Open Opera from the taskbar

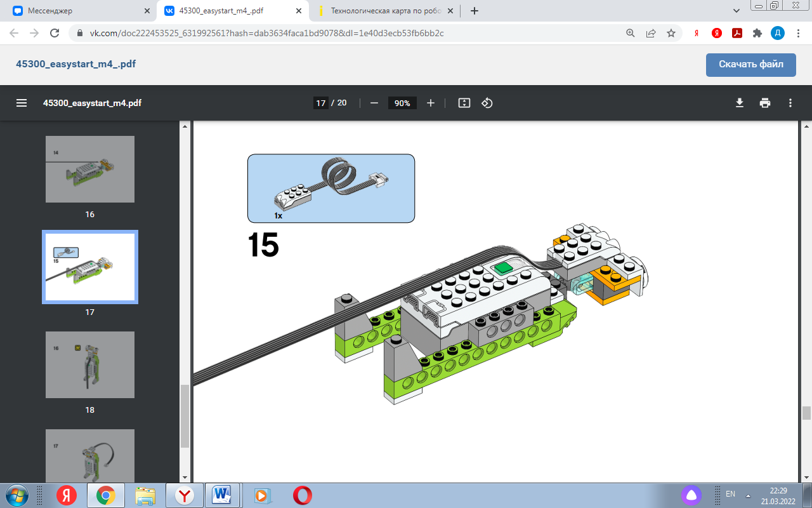302,495
